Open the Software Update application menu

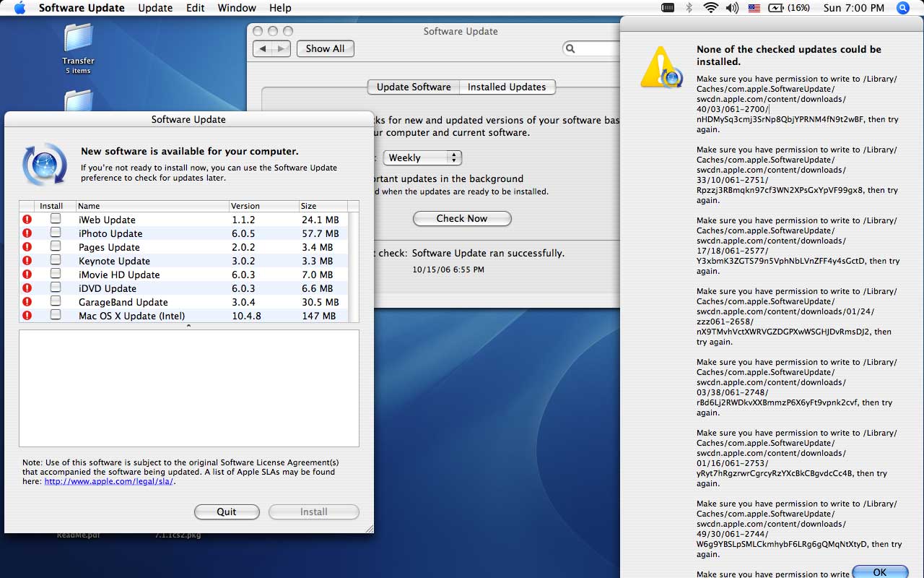(82, 8)
